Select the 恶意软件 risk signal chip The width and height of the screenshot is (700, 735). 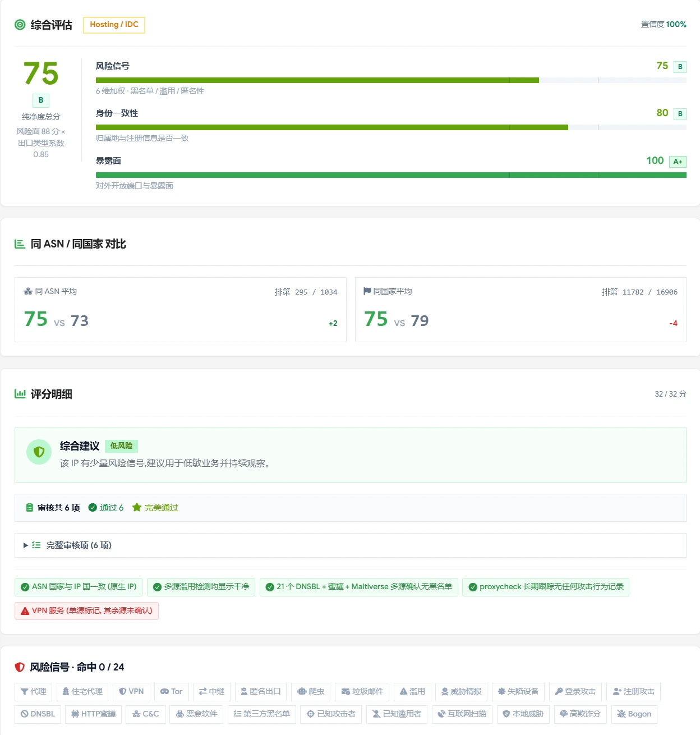click(196, 714)
